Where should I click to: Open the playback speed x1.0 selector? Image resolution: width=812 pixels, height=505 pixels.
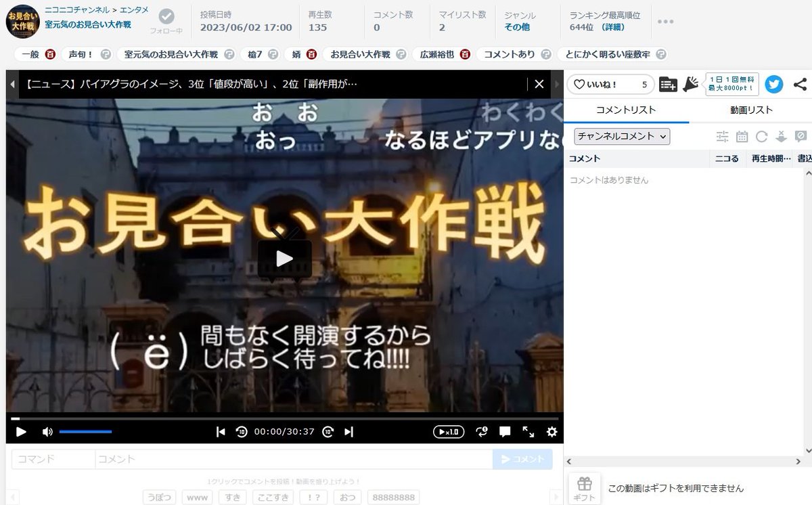(x=450, y=431)
